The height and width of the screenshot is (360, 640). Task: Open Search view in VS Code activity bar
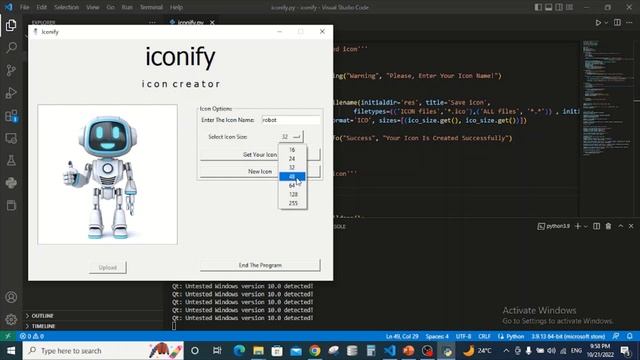[x=11, y=48]
